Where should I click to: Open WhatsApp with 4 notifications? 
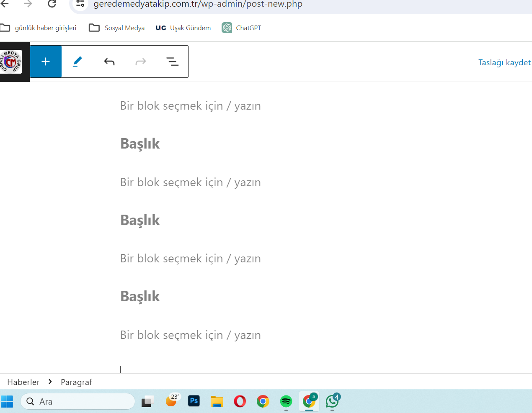tap(333, 401)
